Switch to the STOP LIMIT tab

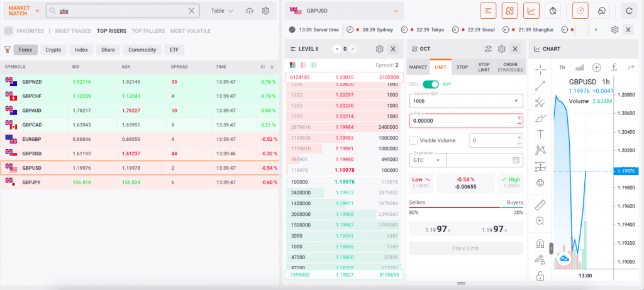pyautogui.click(x=484, y=67)
